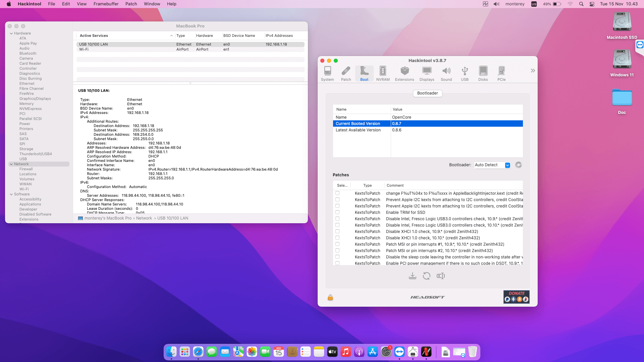Image resolution: width=644 pixels, height=362 pixels.
Task: Click the orange lock icon in Hackintool
Action: tap(330, 297)
